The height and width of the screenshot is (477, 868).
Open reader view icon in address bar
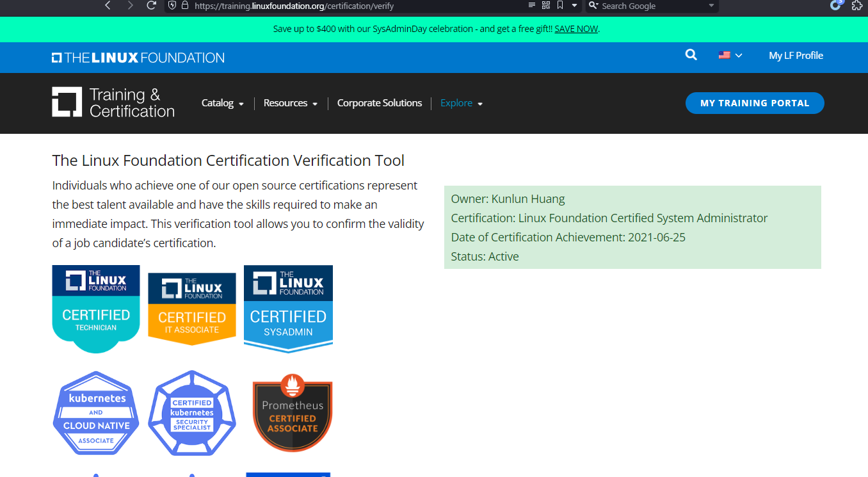click(x=531, y=6)
